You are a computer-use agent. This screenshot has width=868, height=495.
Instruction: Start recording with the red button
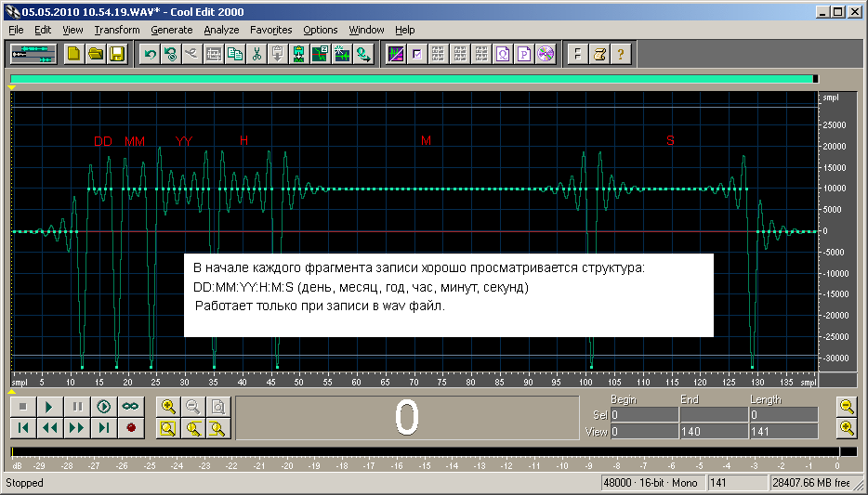tap(131, 427)
